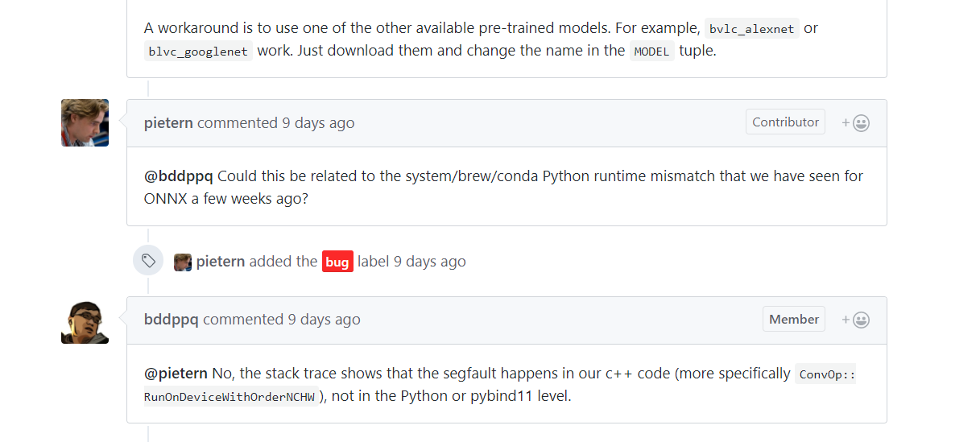980x442 pixels.
Task: Click bddppq's "9 days ago" comment timestamp
Action: click(324, 320)
